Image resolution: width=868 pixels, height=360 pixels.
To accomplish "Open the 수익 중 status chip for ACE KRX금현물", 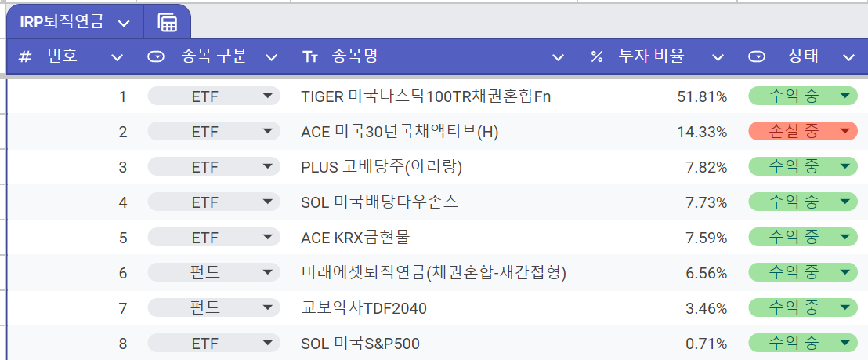I will 803,238.
